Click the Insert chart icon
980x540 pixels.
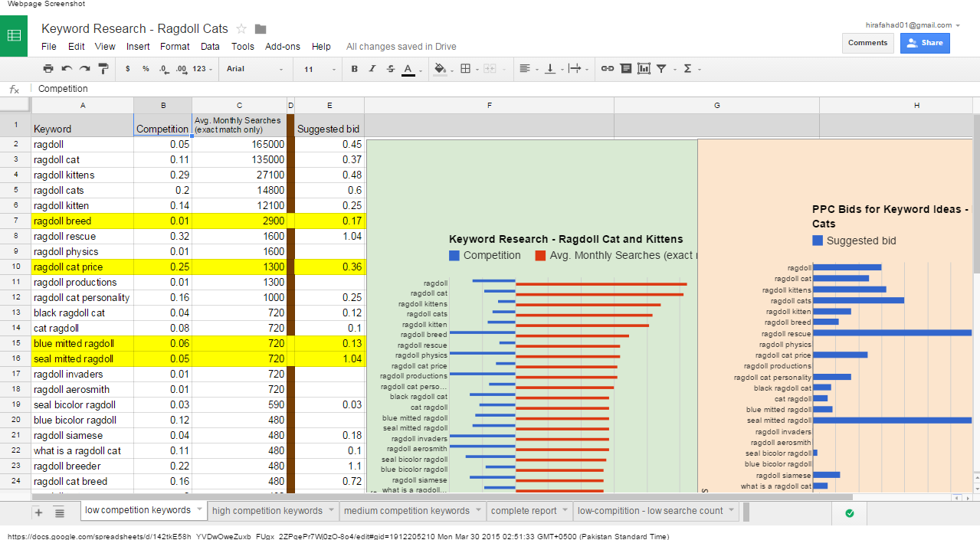644,69
